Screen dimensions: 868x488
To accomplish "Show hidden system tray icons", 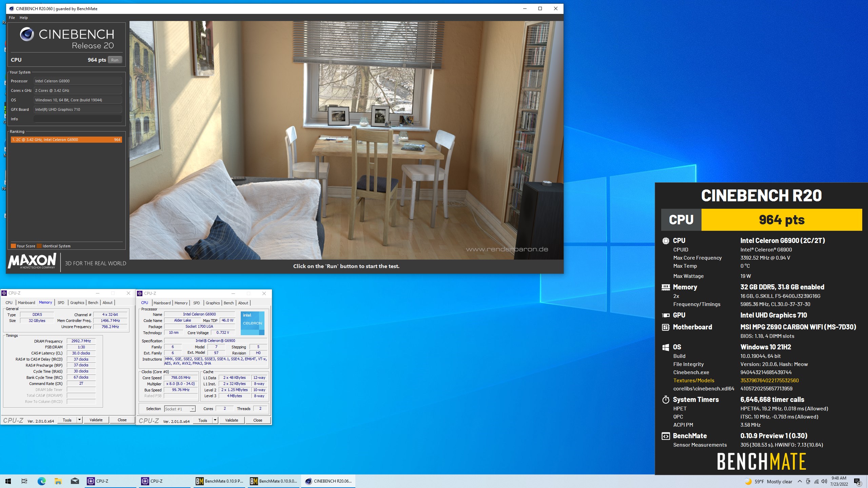I will pos(800,482).
